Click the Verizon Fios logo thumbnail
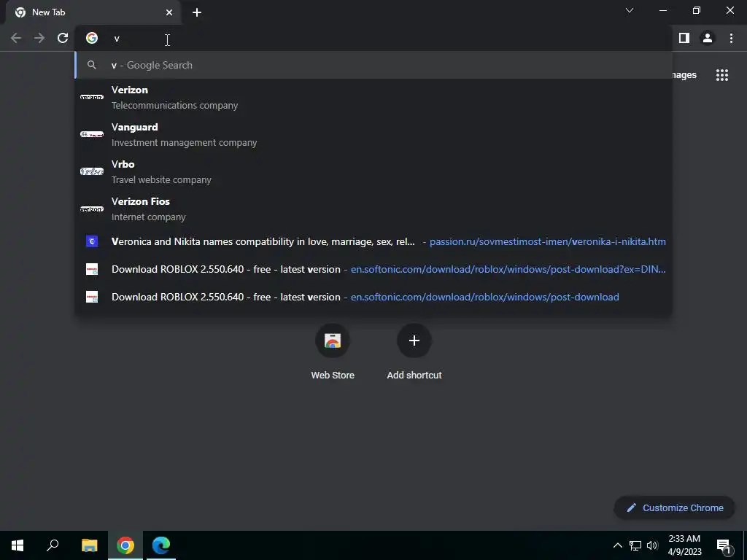The height and width of the screenshot is (560, 747). coord(92,209)
